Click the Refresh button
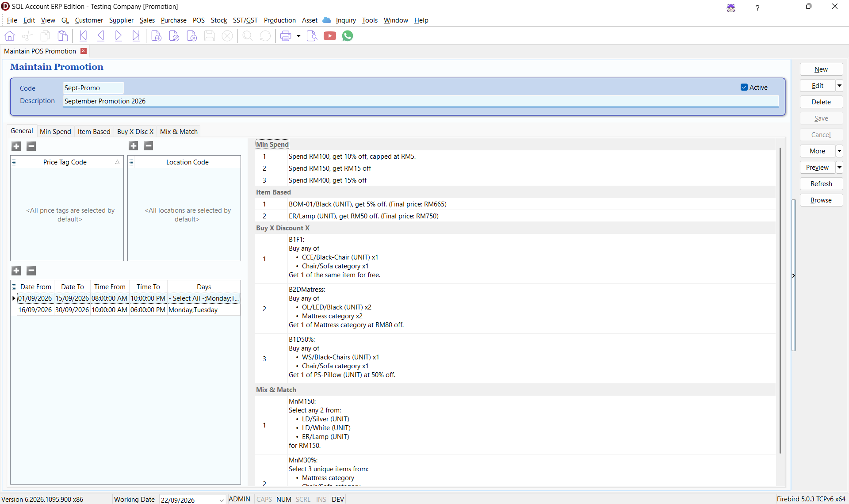The height and width of the screenshot is (504, 849). click(x=821, y=184)
